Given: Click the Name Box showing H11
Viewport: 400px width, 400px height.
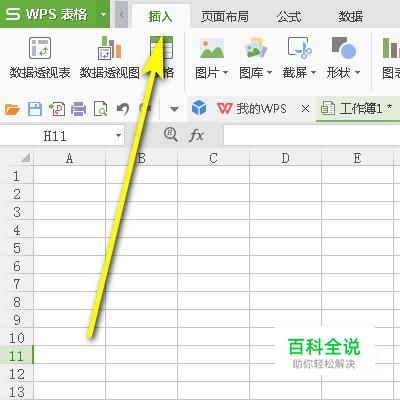Looking at the screenshot, I should click(x=56, y=136).
